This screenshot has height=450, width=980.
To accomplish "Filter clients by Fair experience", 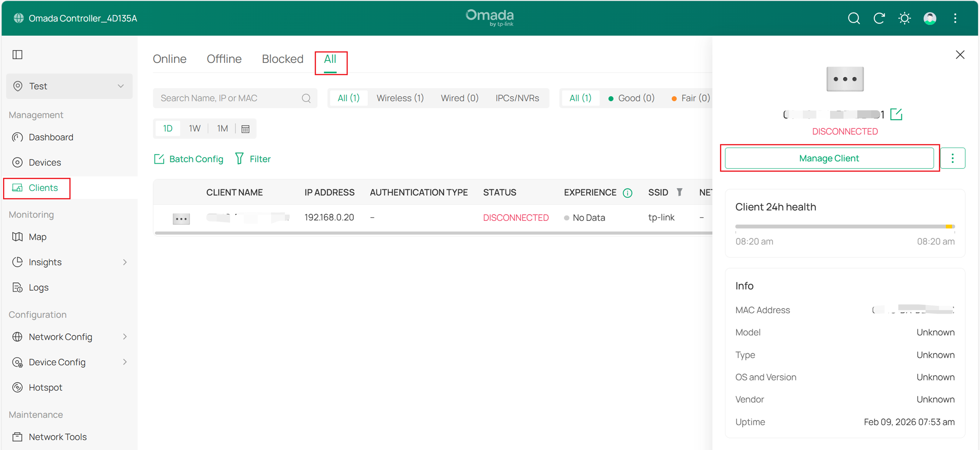I will [x=693, y=98].
